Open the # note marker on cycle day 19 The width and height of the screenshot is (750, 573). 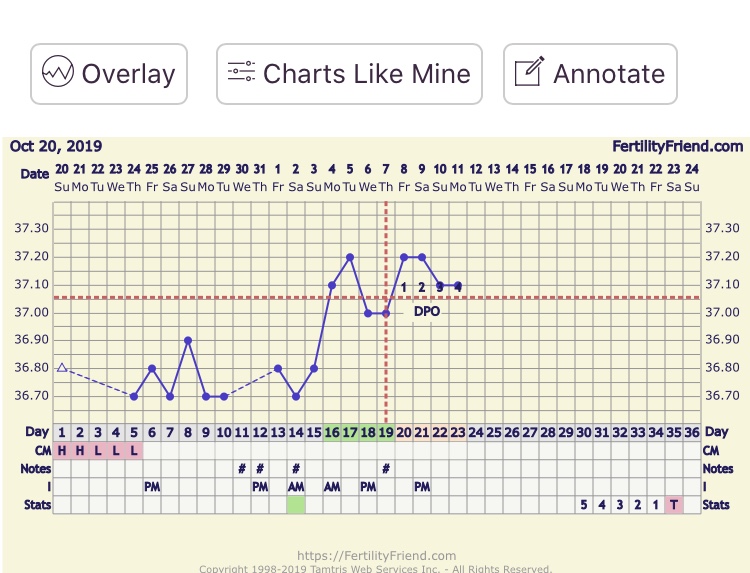click(x=386, y=468)
